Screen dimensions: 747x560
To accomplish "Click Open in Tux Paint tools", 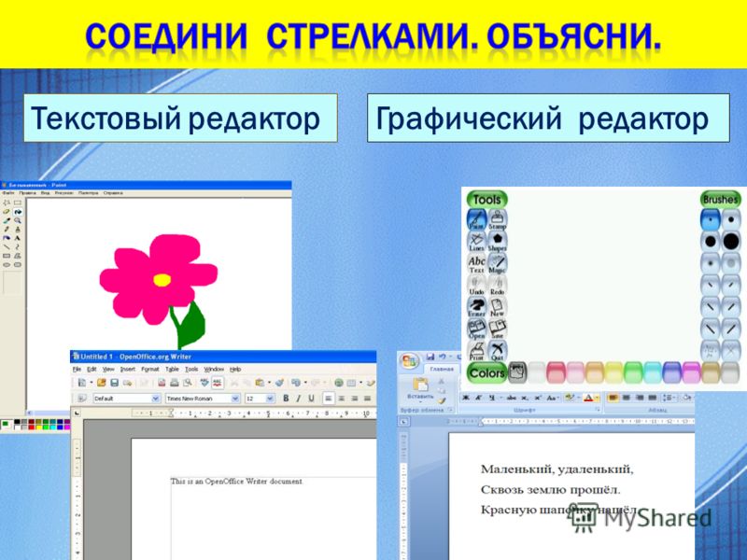I will pos(476,329).
